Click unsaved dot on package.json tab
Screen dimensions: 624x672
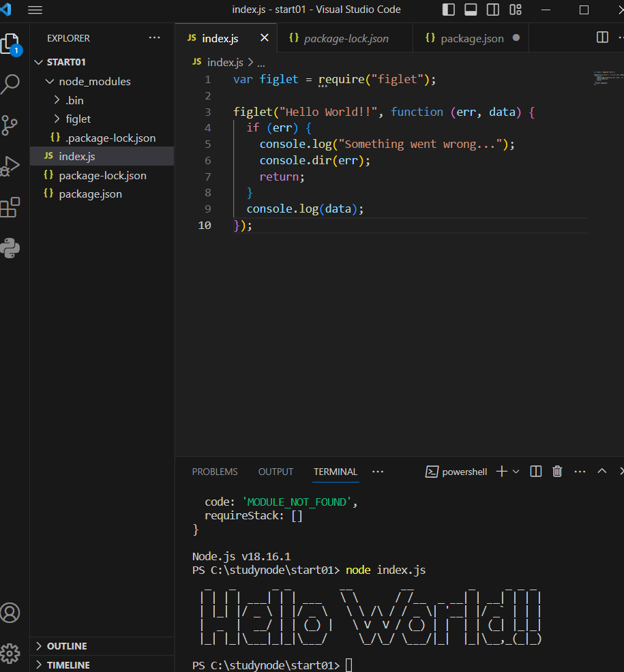point(516,37)
